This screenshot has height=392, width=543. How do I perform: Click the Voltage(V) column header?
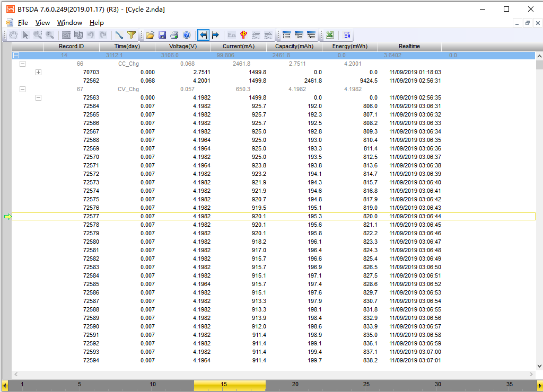(x=183, y=47)
